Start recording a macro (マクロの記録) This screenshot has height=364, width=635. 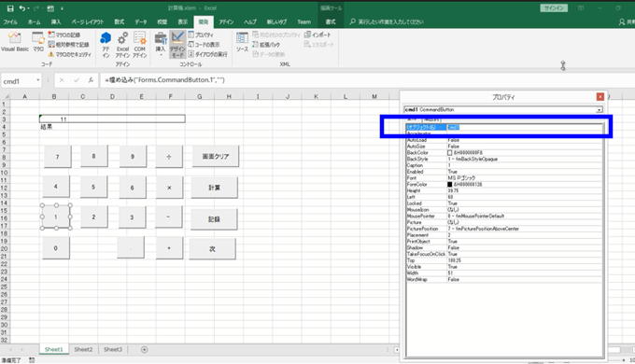click(x=64, y=35)
